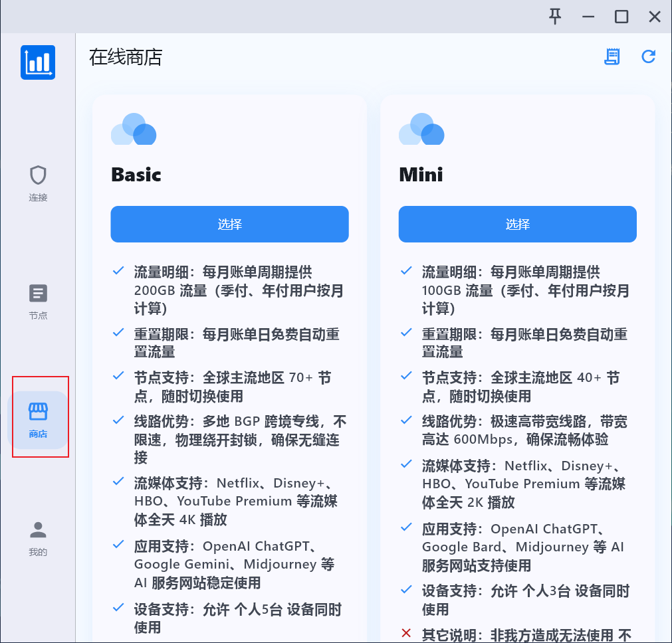The image size is (672, 643).
Task: Click Mini 2K 播放 streaming support text
Action: [x=524, y=484]
